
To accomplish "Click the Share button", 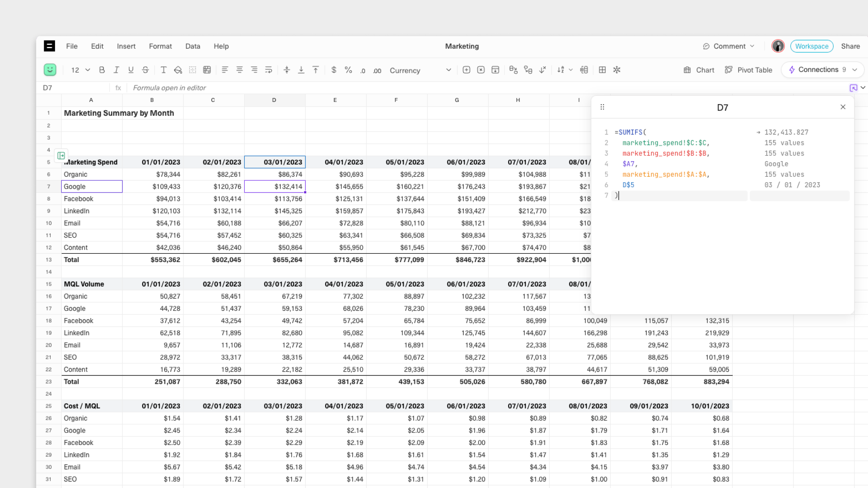I will point(850,46).
